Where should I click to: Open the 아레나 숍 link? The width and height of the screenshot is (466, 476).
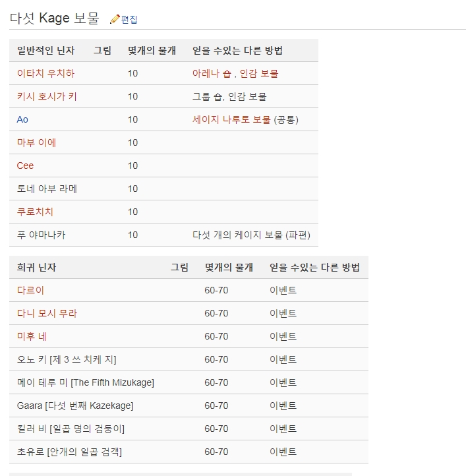(212, 73)
